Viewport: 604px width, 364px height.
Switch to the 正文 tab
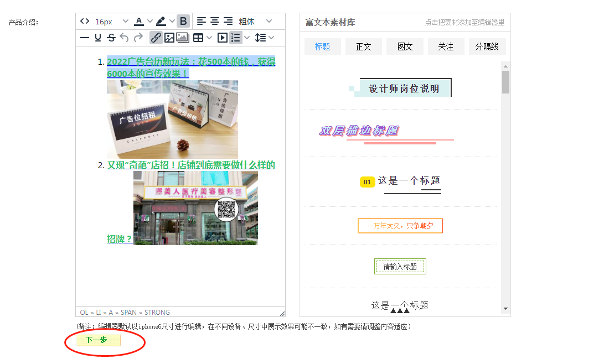pos(363,47)
